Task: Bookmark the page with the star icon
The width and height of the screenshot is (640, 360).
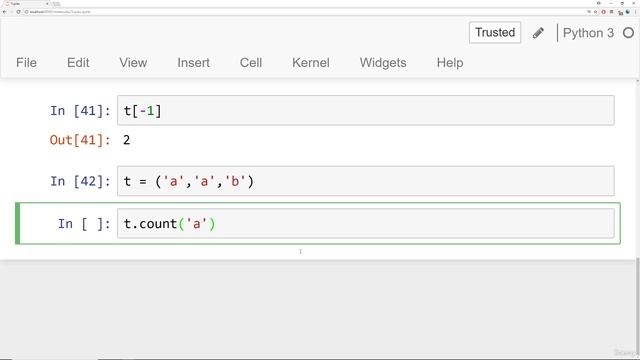Action: point(596,12)
